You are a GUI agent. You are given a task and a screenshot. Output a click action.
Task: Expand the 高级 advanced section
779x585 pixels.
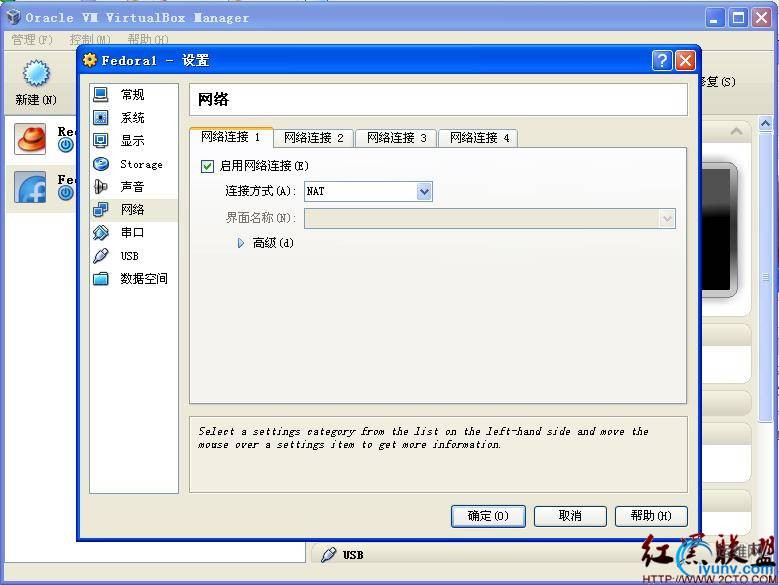tap(241, 243)
